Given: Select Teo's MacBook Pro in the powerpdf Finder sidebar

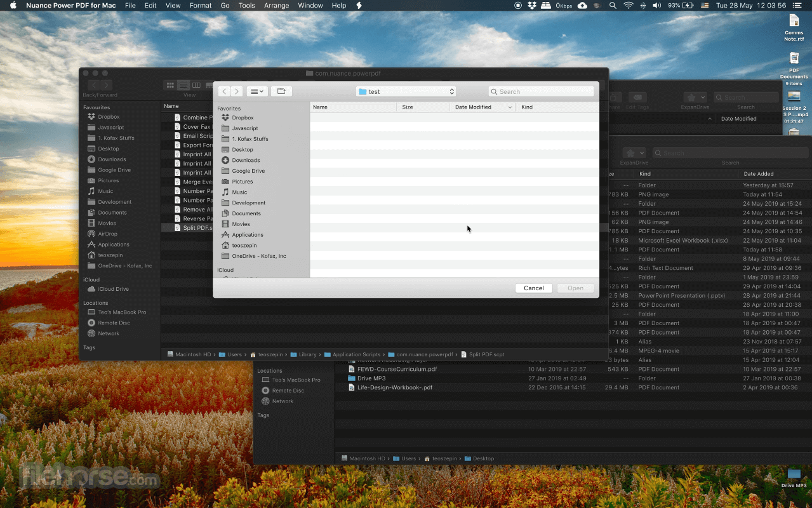Looking at the screenshot, I should [122, 312].
